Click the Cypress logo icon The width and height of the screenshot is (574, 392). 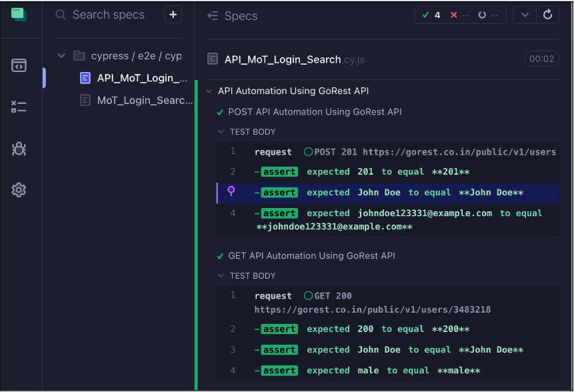point(19,14)
